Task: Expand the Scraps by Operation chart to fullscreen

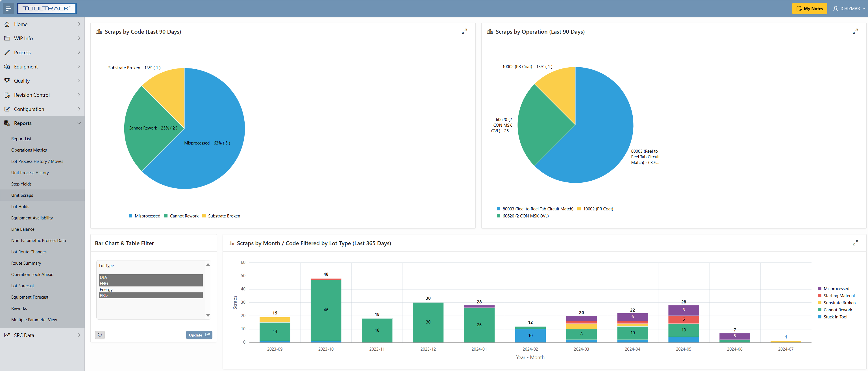Action: point(856,31)
